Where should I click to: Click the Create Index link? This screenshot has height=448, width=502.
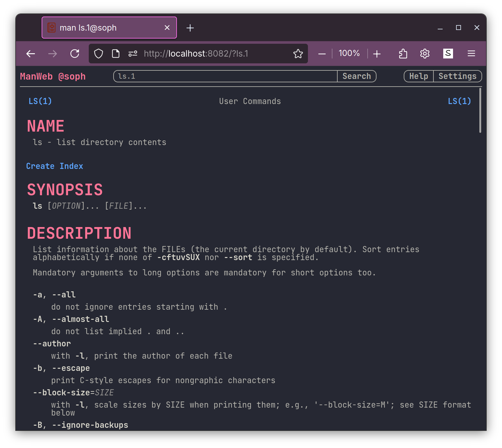55,166
